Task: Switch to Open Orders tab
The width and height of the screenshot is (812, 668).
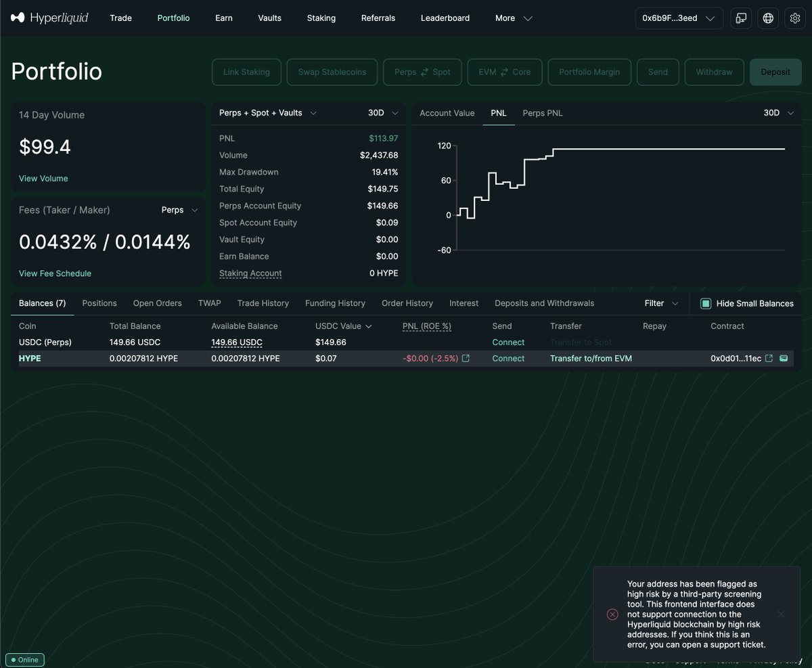Action: [158, 303]
